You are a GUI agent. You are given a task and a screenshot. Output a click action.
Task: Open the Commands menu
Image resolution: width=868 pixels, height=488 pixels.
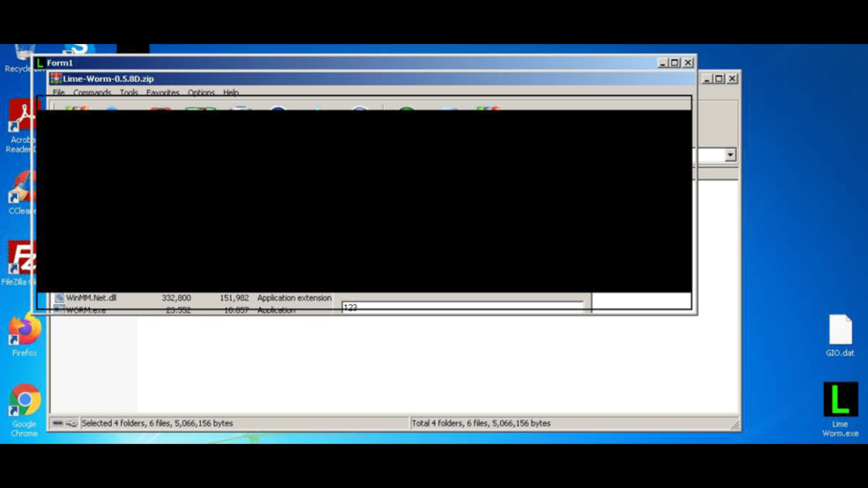[92, 92]
